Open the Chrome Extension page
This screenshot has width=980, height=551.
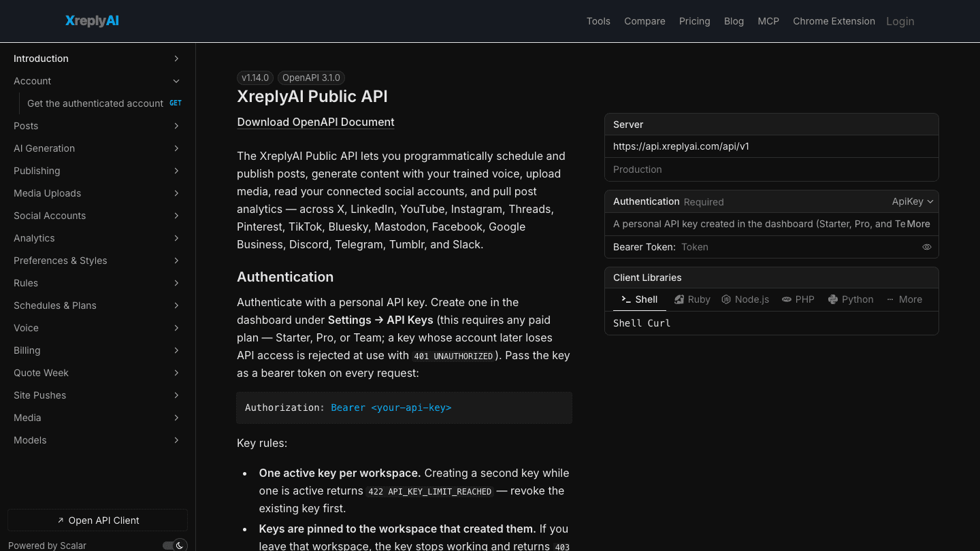click(x=834, y=21)
